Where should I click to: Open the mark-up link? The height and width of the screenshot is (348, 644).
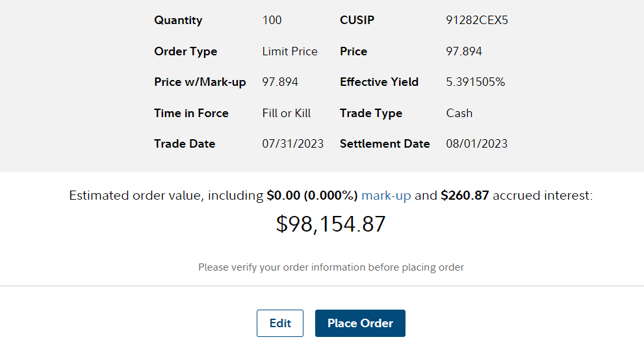pos(386,195)
